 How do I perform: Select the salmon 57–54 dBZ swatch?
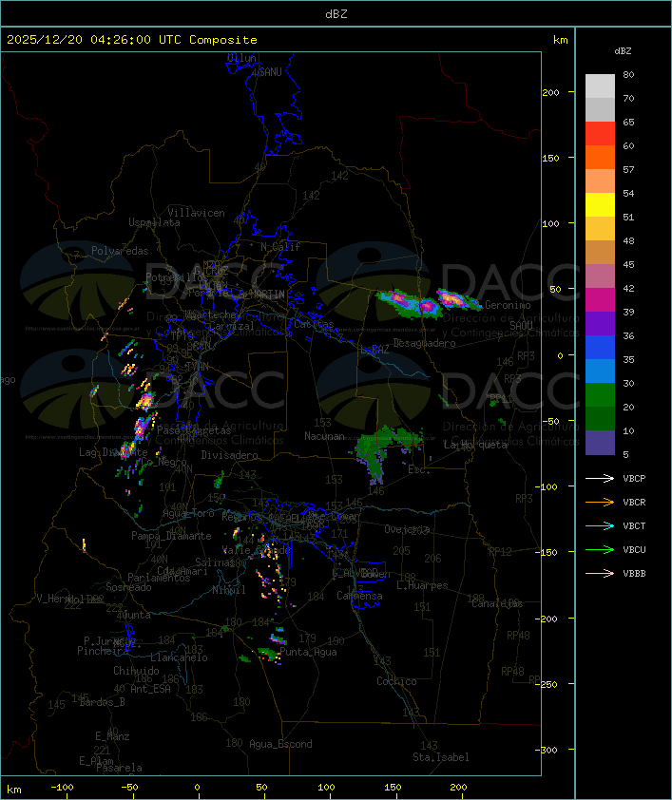[600, 181]
